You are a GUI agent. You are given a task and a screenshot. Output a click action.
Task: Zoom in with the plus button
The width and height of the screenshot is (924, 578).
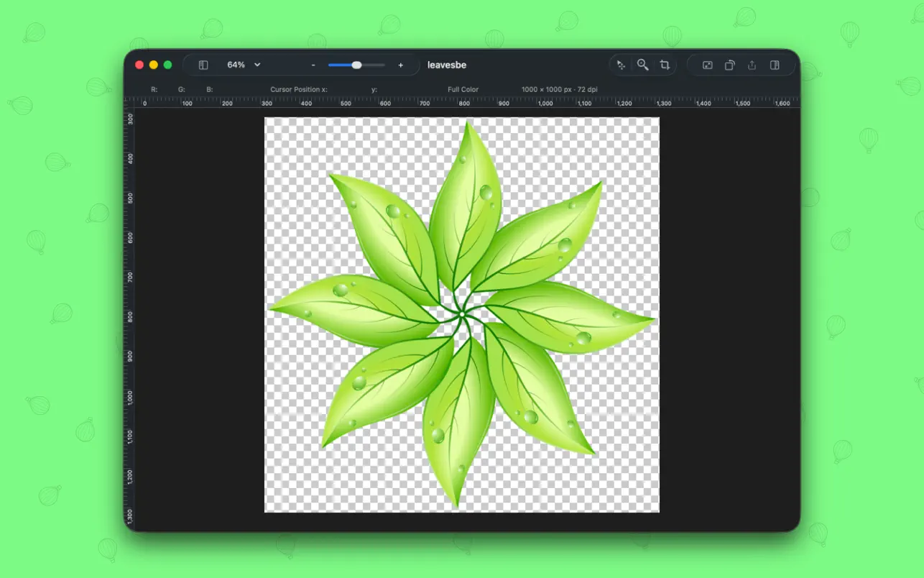pyautogui.click(x=400, y=65)
